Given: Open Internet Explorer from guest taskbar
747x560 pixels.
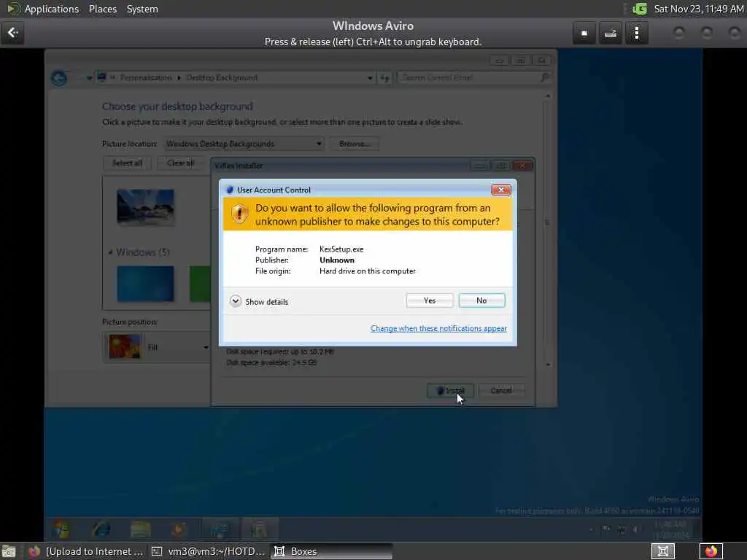Looking at the screenshot, I should tap(101, 529).
